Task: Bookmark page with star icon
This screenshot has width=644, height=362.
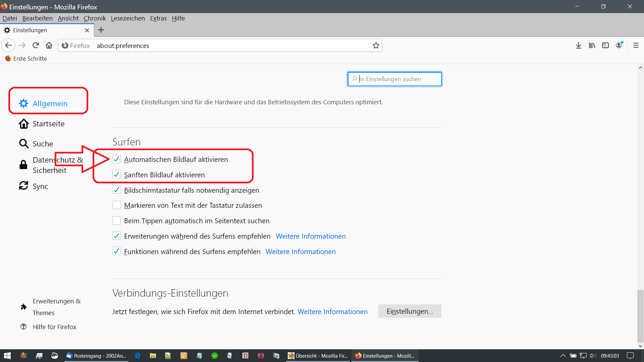Action: [376, 45]
